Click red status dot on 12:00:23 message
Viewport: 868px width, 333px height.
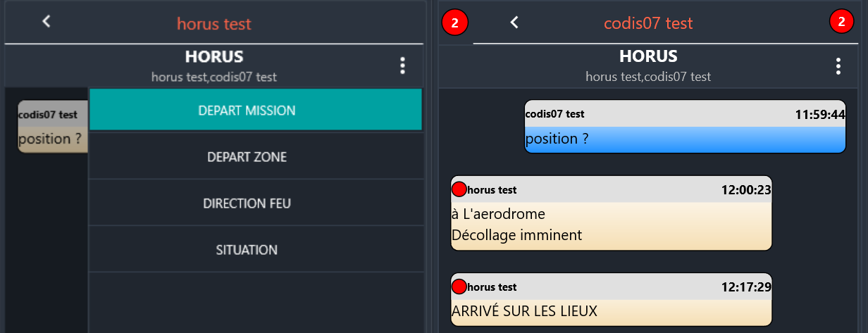click(x=459, y=189)
